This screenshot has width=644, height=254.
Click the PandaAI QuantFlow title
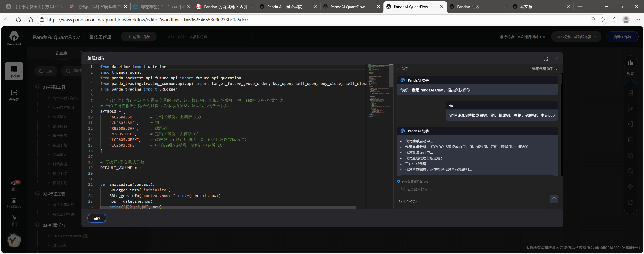coord(56,37)
